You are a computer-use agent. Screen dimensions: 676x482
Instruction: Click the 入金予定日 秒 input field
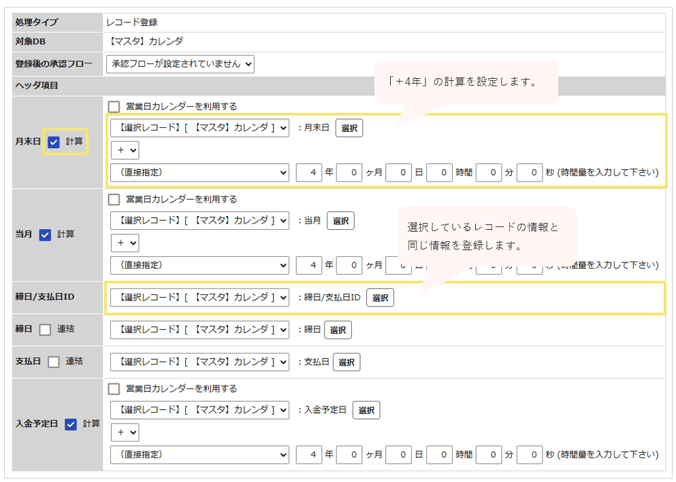[529, 454]
